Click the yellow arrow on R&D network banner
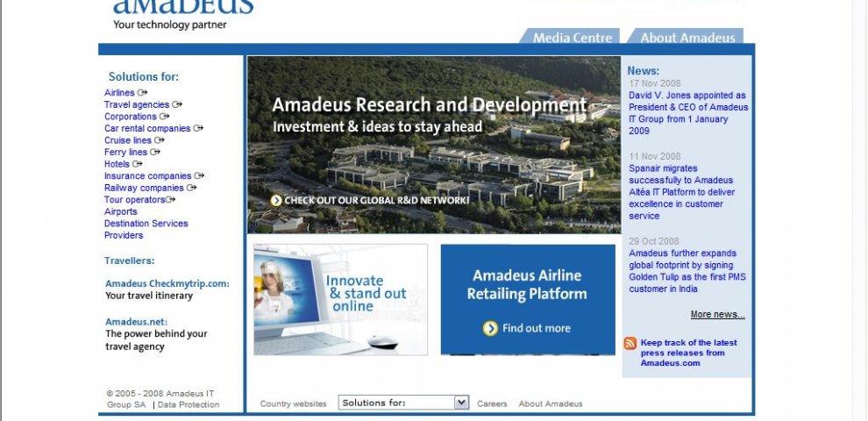868x421 pixels. [276, 200]
